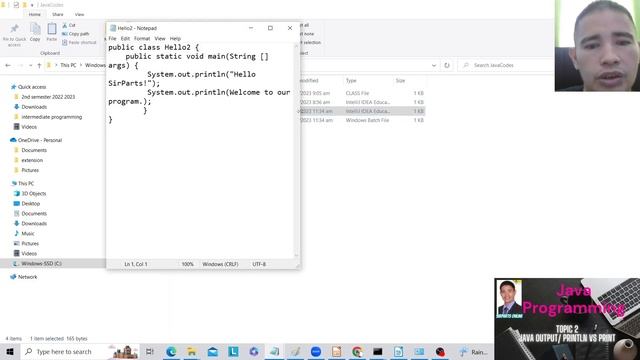Open the Windows Start menu
This screenshot has width=640, height=360.
click(10, 351)
